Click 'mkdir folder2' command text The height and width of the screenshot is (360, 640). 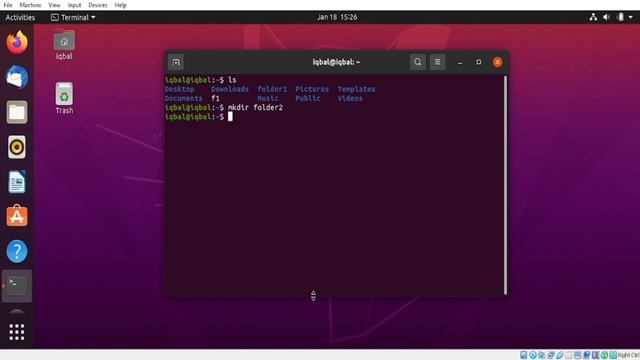tap(255, 108)
